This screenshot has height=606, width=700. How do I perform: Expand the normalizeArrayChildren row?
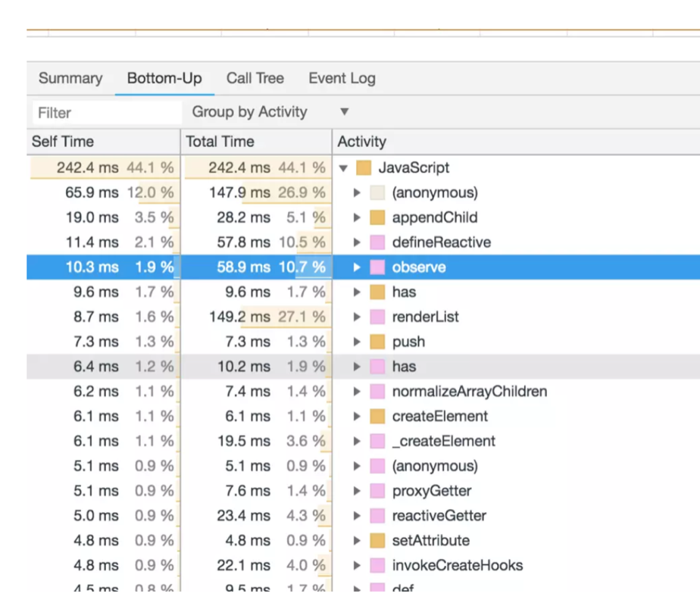coord(357,392)
